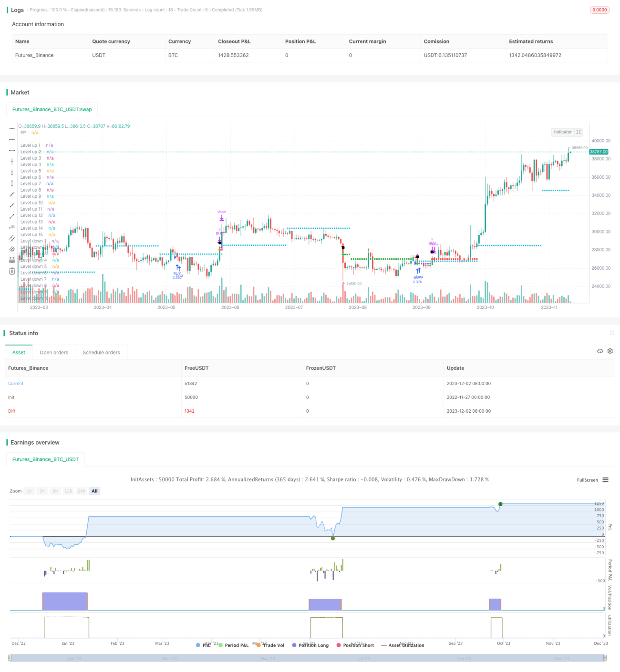Click the FullScreen earnings chart button
620x672 pixels.
(x=587, y=480)
